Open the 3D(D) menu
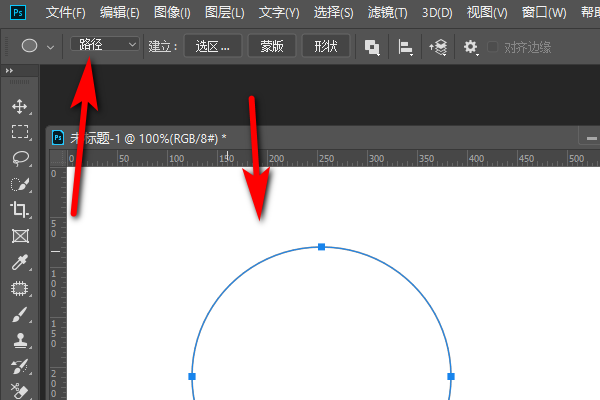Screen dimensions: 600x400 point(437,13)
